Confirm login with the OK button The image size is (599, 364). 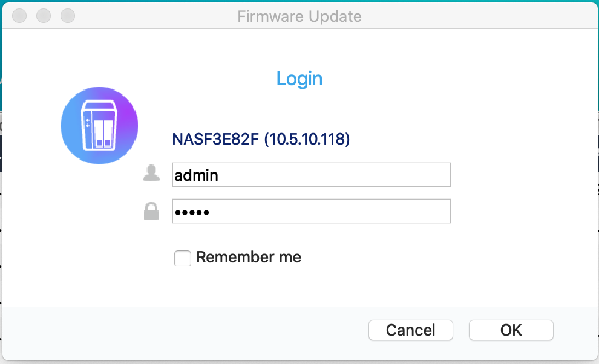click(511, 330)
